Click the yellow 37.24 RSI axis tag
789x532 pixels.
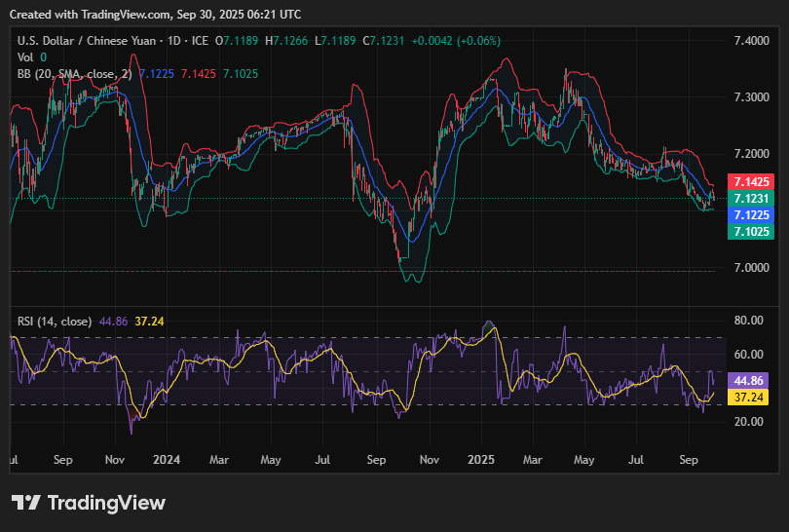[751, 398]
